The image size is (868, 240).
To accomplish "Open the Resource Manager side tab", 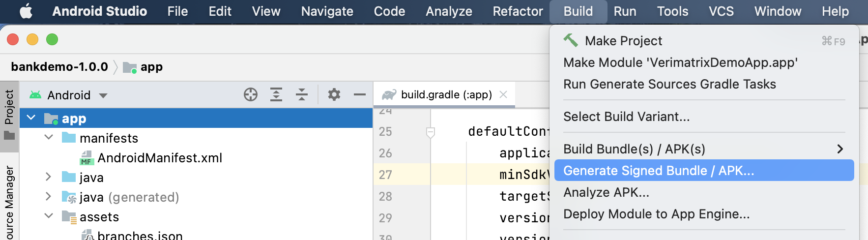I will pyautogui.click(x=9, y=202).
